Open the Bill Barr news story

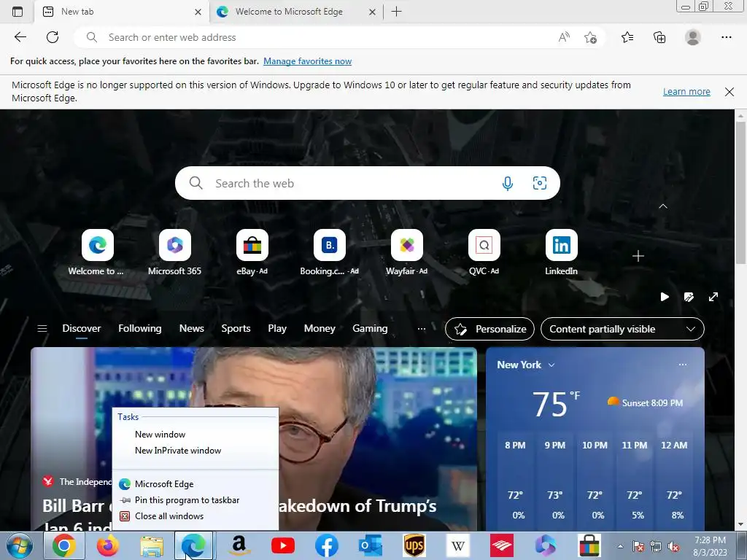pyautogui.click(x=253, y=439)
